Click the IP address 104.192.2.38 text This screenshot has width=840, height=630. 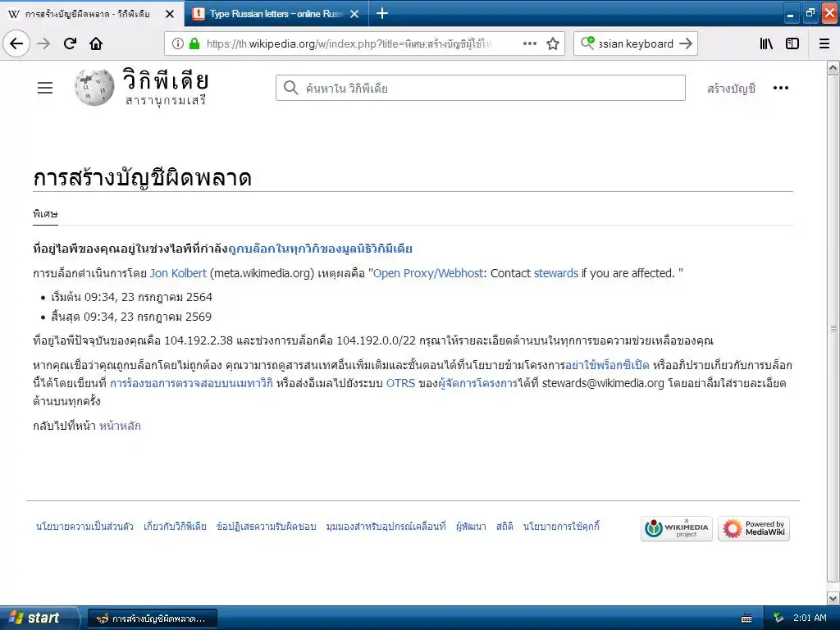(x=199, y=340)
